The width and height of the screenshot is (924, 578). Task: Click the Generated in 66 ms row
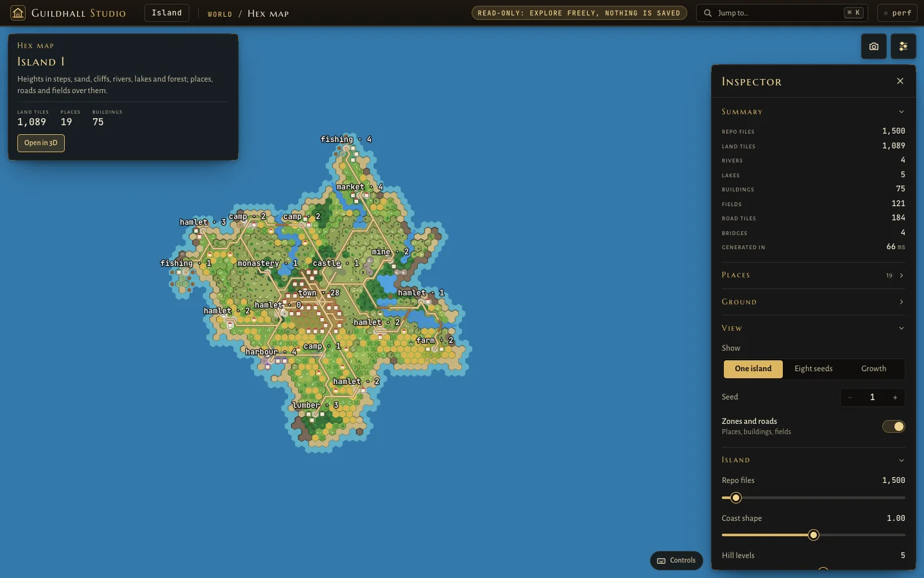tap(813, 247)
